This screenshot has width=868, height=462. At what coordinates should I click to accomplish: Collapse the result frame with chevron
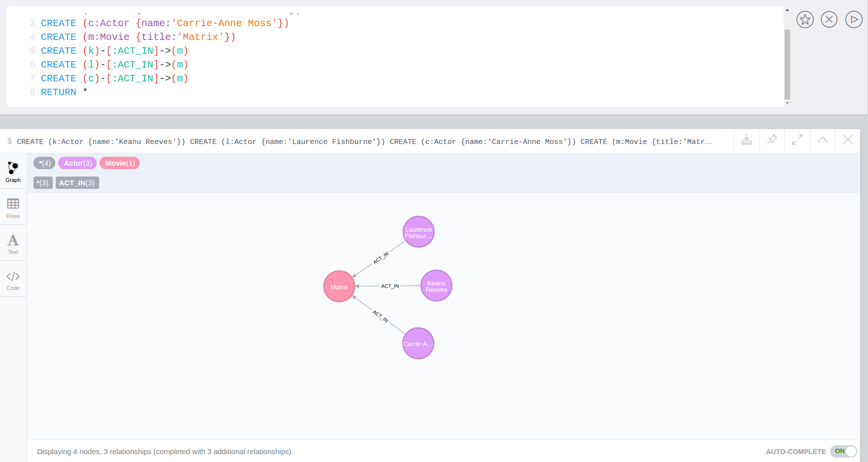click(822, 140)
